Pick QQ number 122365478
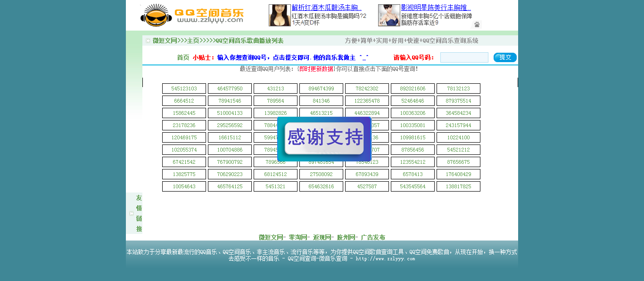The width and height of the screenshot is (644, 281). [x=367, y=101]
